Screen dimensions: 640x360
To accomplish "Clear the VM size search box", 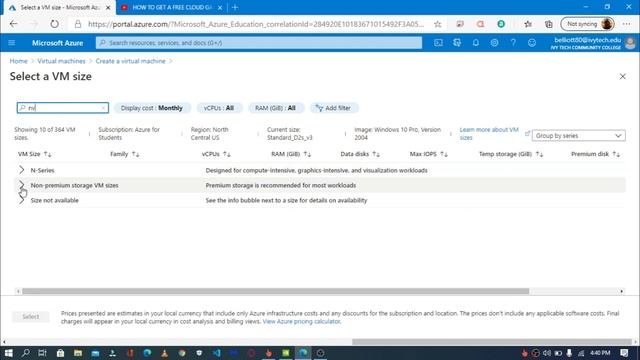I will pyautogui.click(x=103, y=108).
